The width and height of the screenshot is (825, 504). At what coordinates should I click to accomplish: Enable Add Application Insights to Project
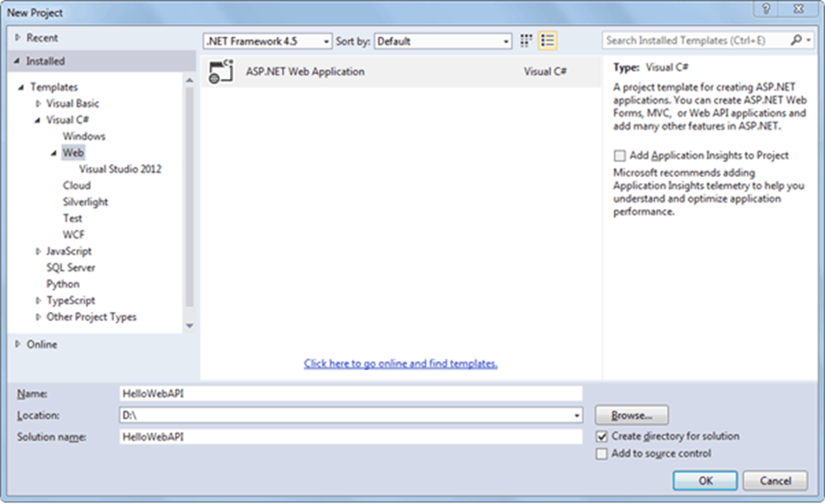(x=620, y=156)
